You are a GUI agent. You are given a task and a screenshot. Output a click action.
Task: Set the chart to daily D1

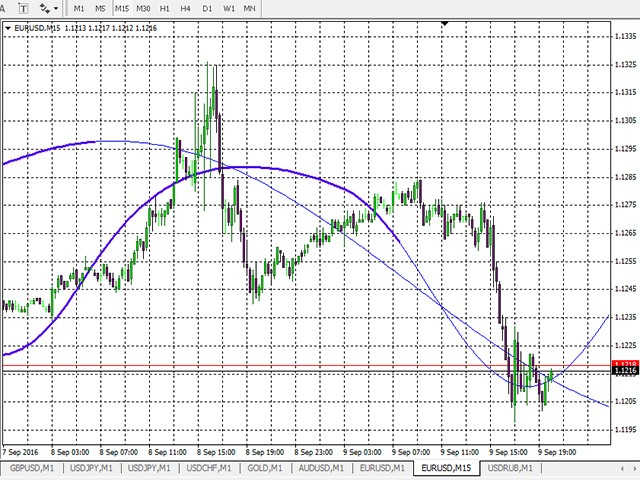[207, 8]
